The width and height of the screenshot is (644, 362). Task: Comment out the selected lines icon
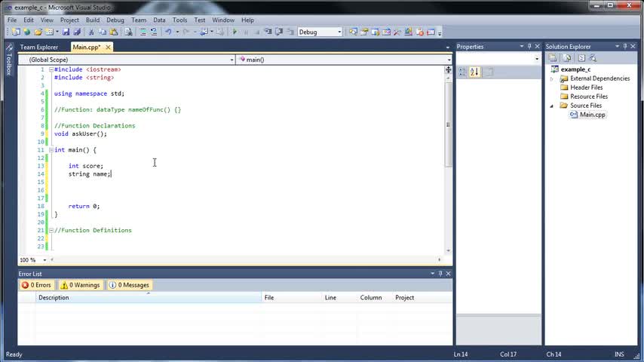point(143,32)
